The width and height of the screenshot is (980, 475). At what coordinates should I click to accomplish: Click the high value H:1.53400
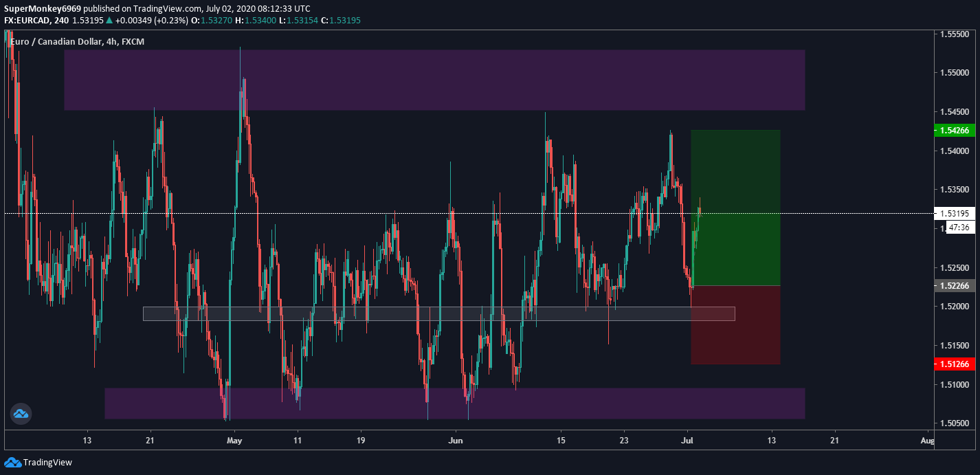256,20
